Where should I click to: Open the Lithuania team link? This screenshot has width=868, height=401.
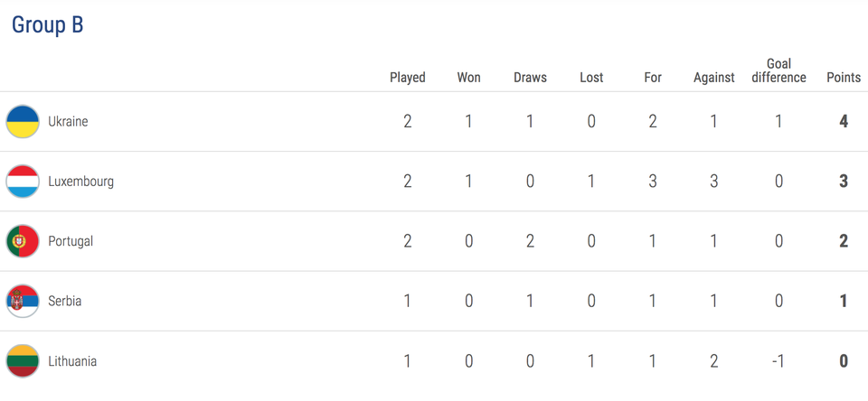(72, 361)
